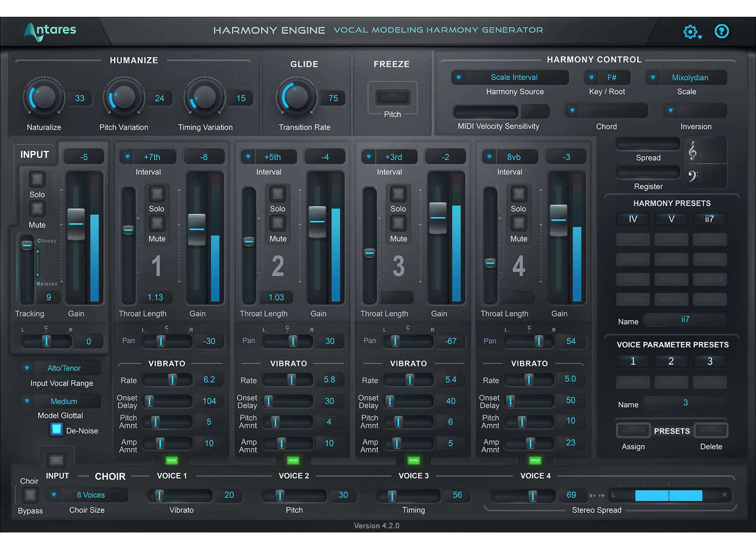Select voice parameter preset 2
Image resolution: width=756 pixels, height=550 pixels.
click(671, 361)
